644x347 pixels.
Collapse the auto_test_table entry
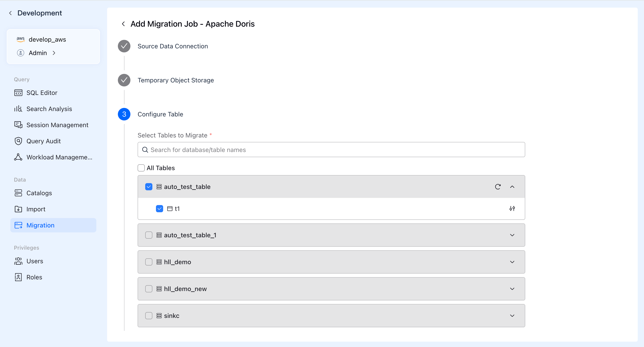point(512,187)
